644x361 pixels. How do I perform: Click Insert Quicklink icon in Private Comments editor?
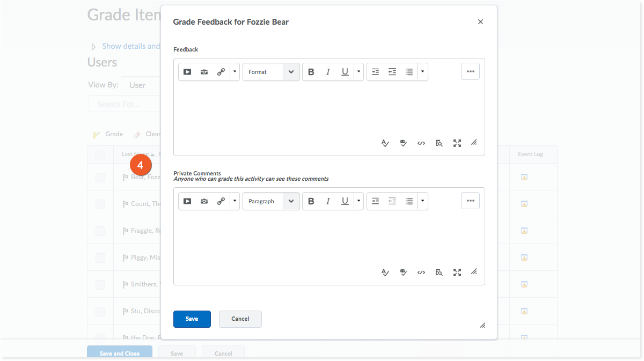221,201
